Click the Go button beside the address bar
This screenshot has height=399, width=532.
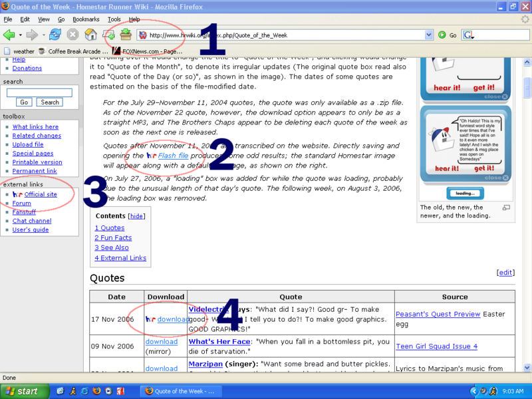click(447, 35)
